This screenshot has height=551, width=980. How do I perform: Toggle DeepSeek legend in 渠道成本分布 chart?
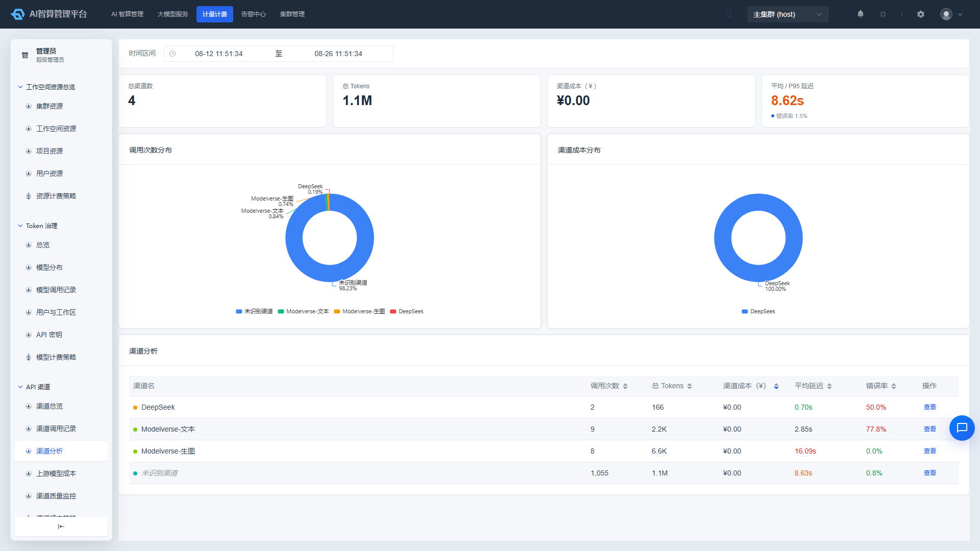(x=758, y=311)
